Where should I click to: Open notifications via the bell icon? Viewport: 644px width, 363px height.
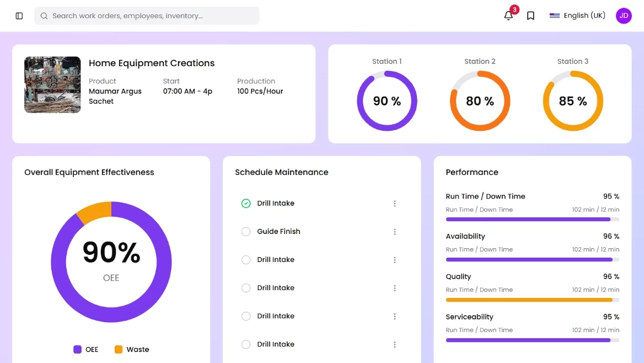tap(508, 16)
